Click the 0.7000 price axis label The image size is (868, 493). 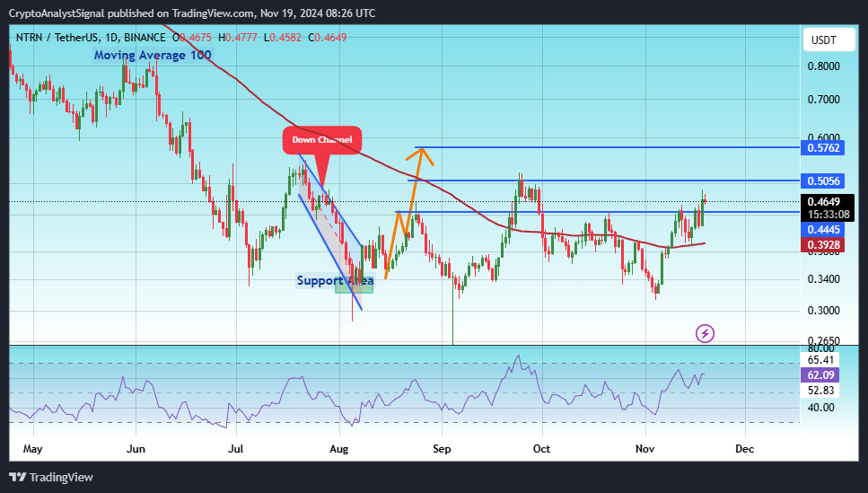(824, 100)
